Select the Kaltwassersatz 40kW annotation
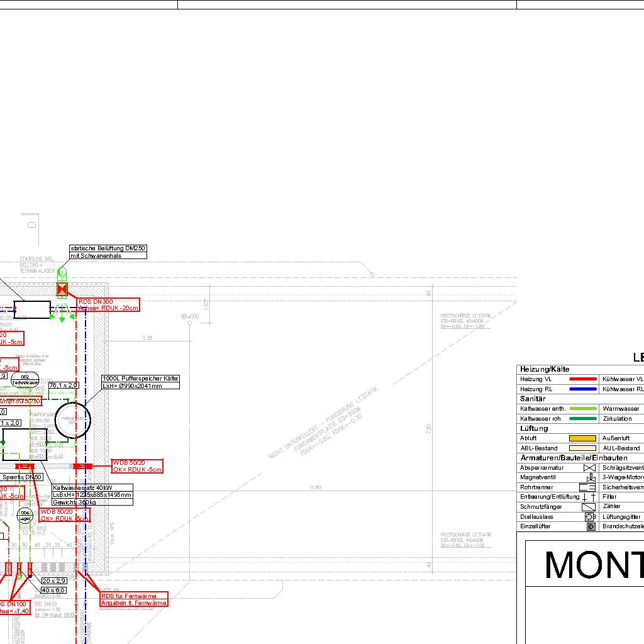Screen dimensions: 644x644 tap(92, 495)
